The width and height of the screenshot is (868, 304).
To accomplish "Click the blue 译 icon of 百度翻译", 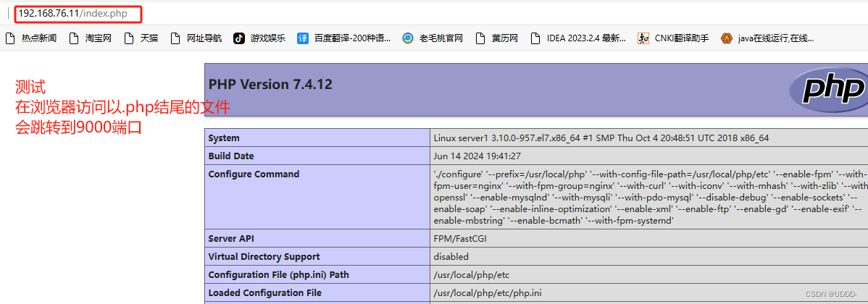I will coord(303,38).
